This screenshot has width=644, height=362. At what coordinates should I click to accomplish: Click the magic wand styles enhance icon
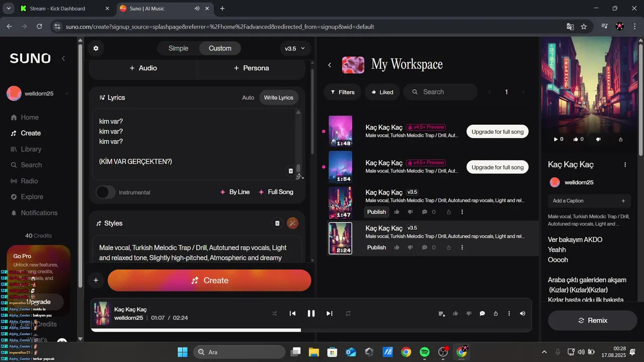point(292,223)
